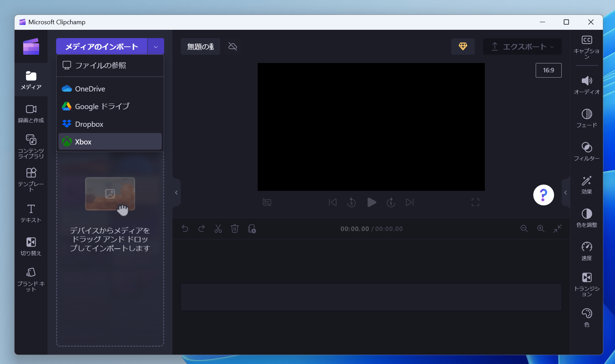Click the scissors split tool
The image size is (615, 364).
click(218, 229)
